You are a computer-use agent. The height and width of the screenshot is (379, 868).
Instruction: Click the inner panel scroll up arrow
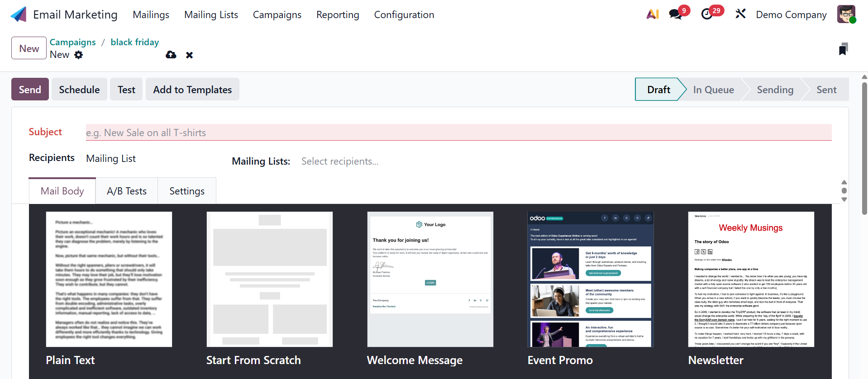point(844,182)
